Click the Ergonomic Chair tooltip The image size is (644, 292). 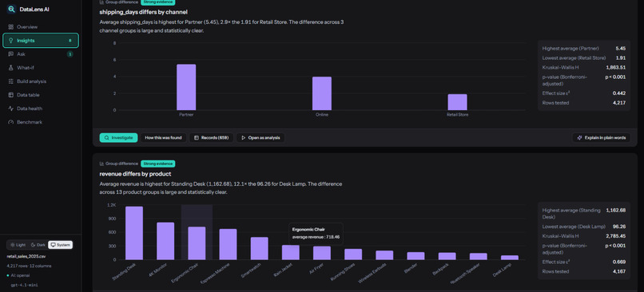pos(316,233)
